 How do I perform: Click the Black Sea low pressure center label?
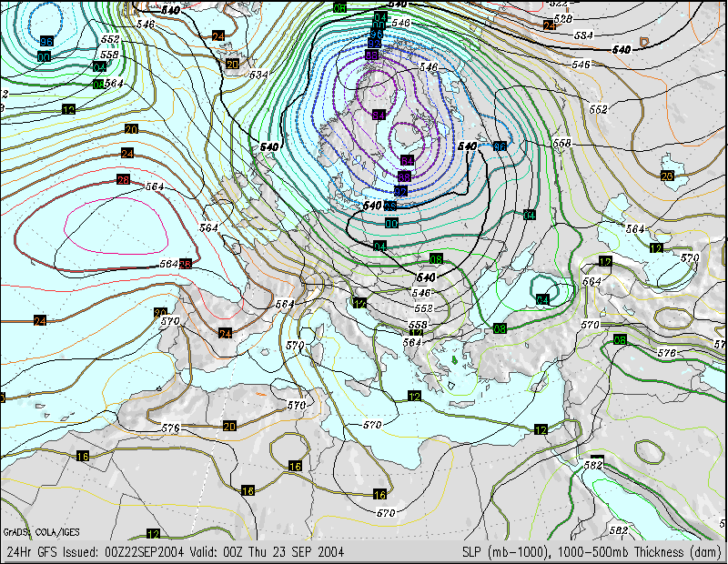[x=542, y=299]
